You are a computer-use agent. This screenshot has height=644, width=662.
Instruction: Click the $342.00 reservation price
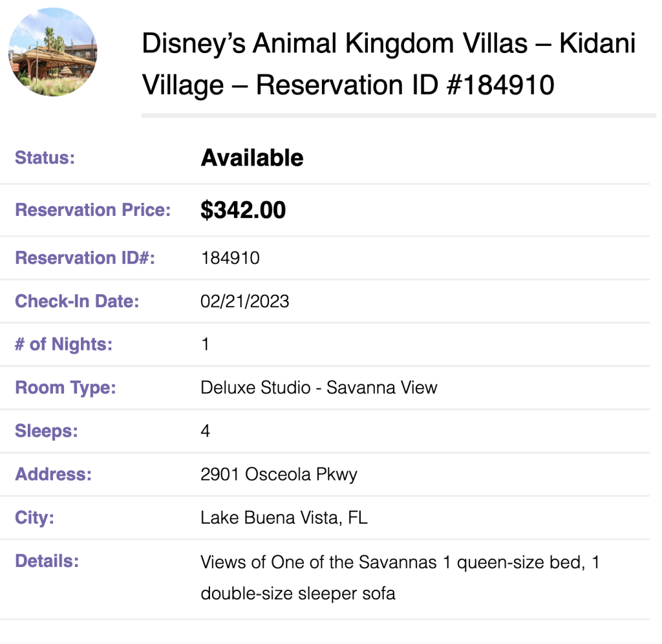click(243, 210)
